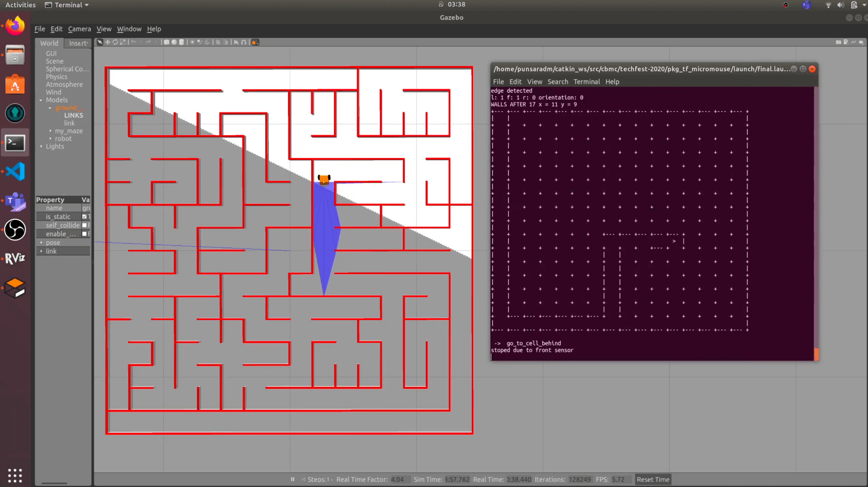Image resolution: width=868 pixels, height=487 pixels.
Task: Click the data logging icon
Action: point(846,42)
